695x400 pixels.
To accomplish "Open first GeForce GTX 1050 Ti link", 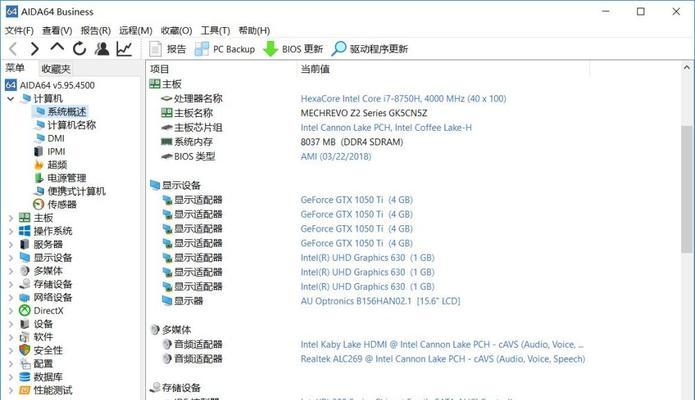I will point(356,200).
